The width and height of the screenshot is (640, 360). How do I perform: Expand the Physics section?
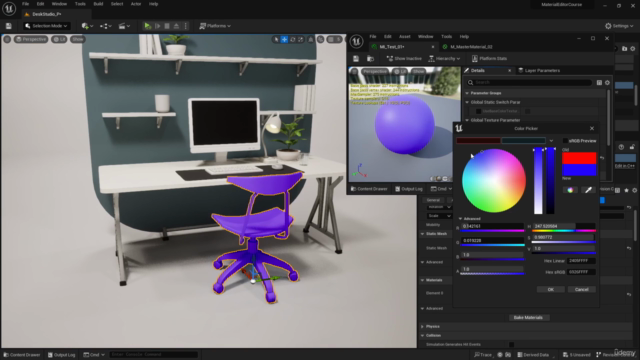pyautogui.click(x=422, y=327)
